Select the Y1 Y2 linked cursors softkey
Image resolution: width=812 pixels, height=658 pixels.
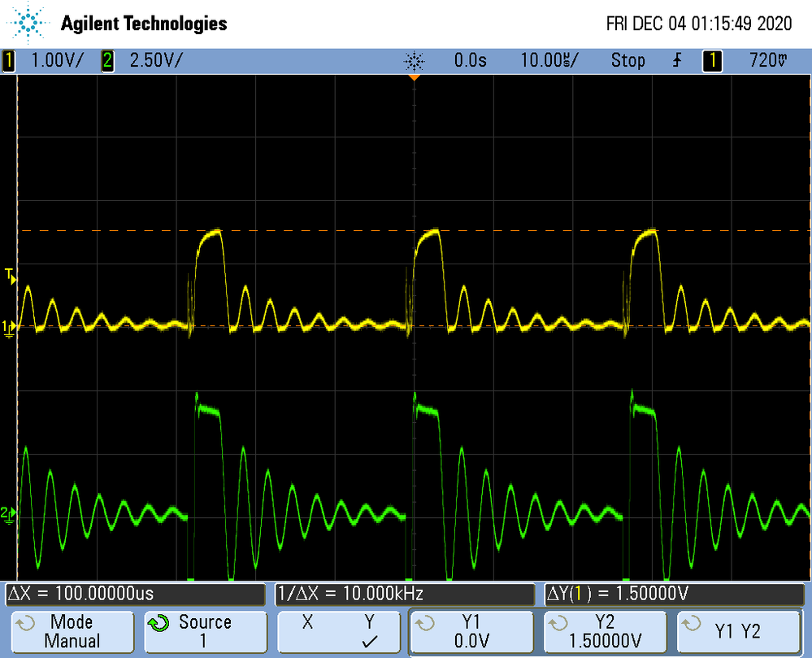click(x=739, y=631)
